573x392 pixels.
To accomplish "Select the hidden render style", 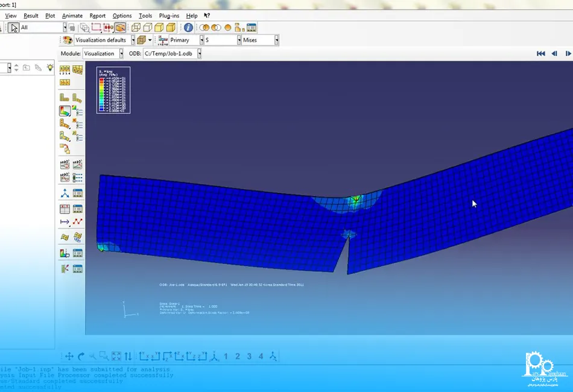I will click(x=148, y=27).
